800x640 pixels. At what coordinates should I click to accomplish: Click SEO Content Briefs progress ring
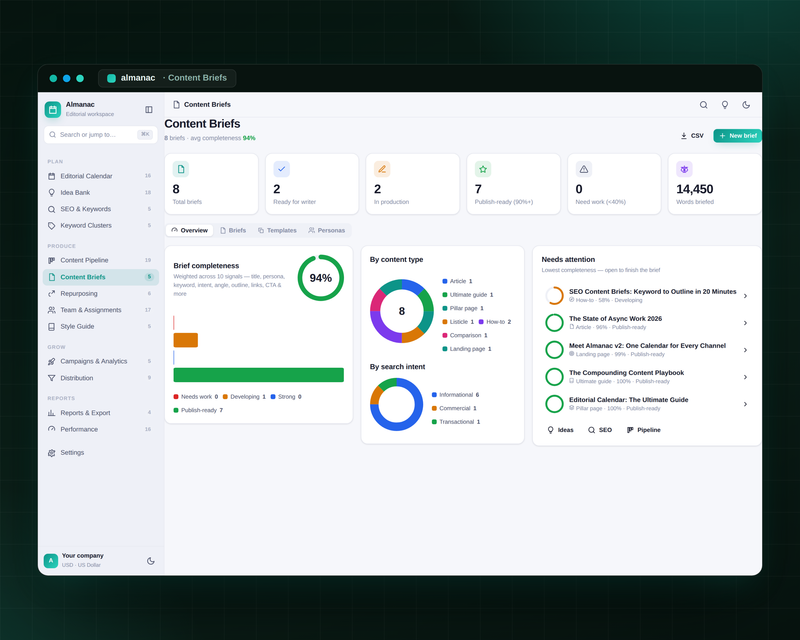click(554, 296)
